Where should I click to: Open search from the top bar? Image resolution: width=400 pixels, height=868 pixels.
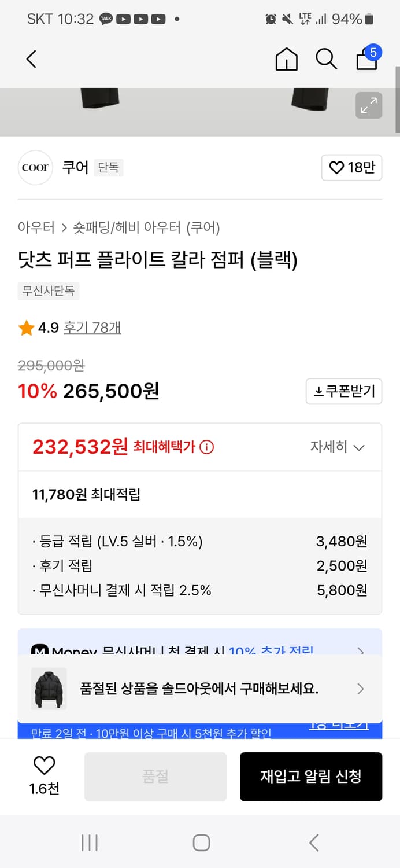pyautogui.click(x=327, y=59)
